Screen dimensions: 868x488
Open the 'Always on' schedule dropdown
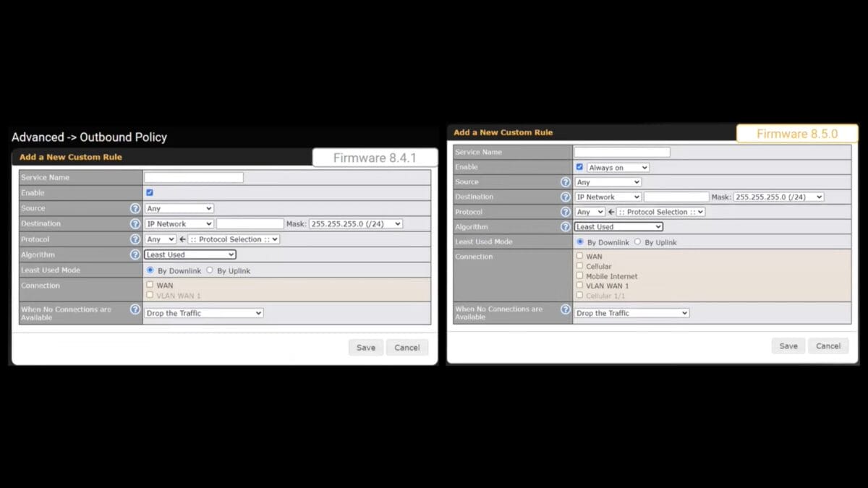click(x=618, y=168)
